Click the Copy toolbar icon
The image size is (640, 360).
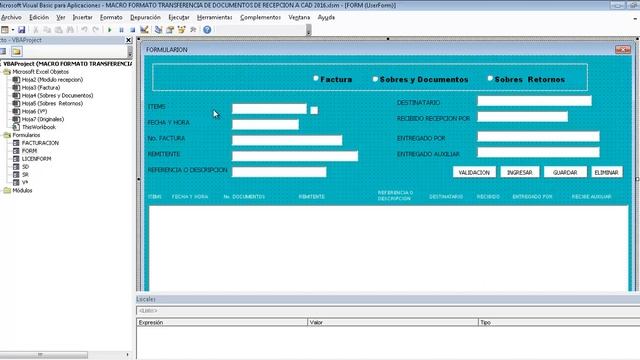click(47, 30)
